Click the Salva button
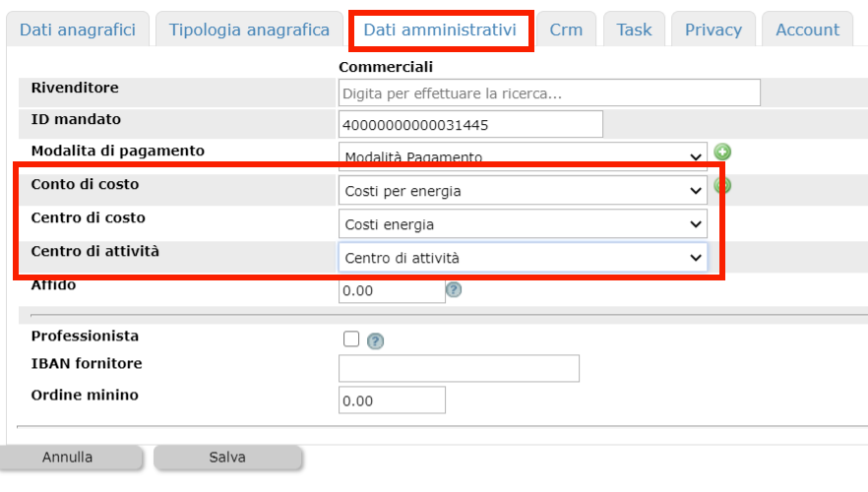The image size is (868, 492). point(227,458)
